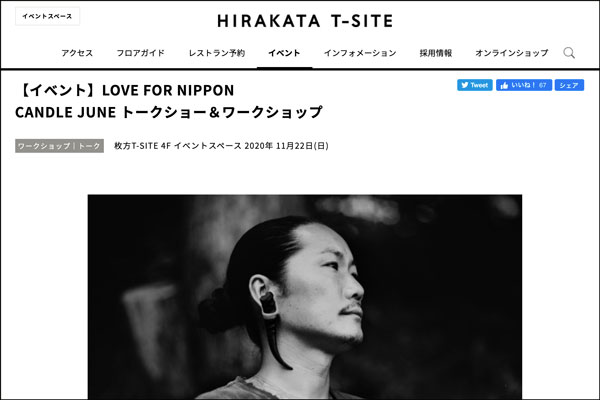Click the 2020年 11月22日(日) date text
The width and height of the screenshot is (600, 400).
coord(286,146)
